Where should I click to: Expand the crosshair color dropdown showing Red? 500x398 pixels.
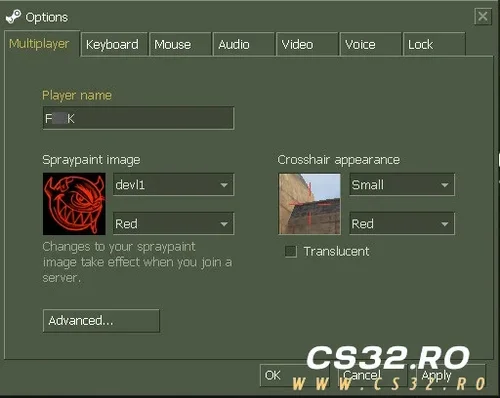point(402,223)
